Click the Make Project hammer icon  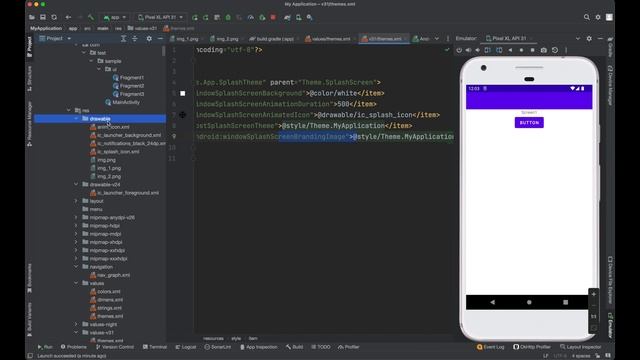tap(91, 18)
